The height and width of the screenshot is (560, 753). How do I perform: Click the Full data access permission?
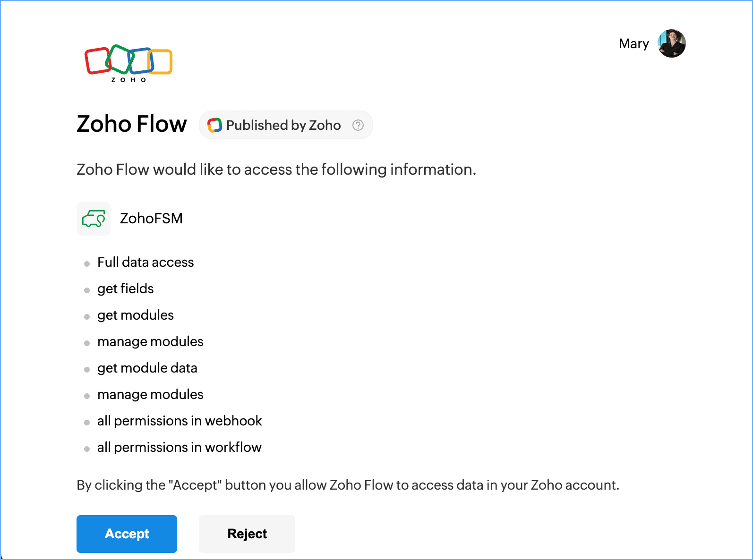[145, 263]
